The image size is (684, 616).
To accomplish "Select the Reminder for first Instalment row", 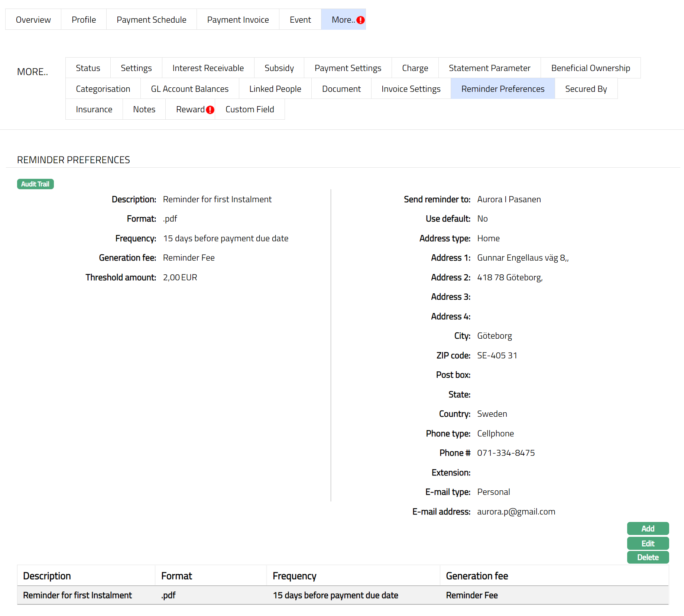I will click(x=77, y=595).
